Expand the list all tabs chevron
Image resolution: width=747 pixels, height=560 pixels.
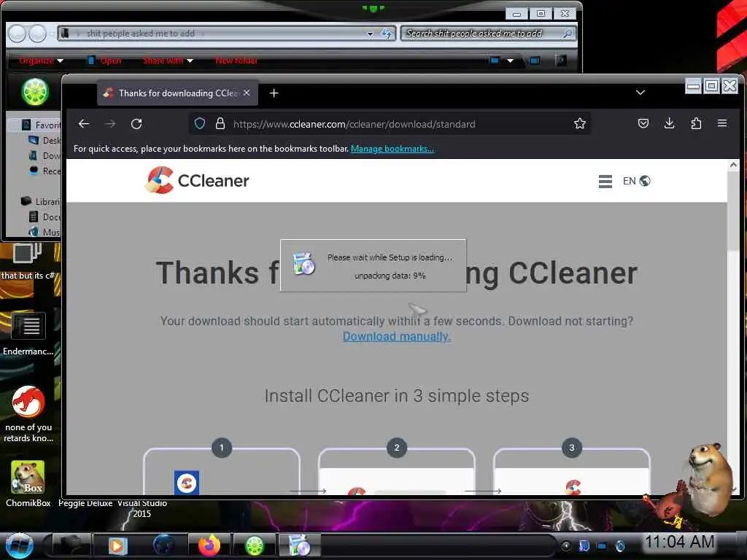pyautogui.click(x=640, y=93)
